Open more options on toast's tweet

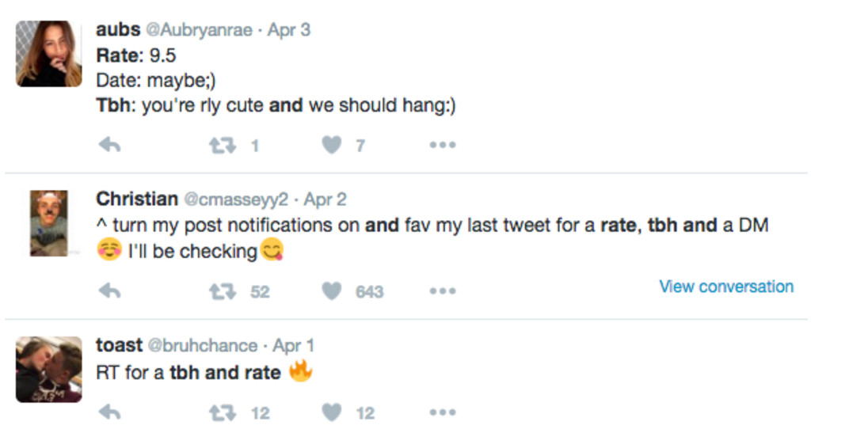pyautogui.click(x=442, y=412)
